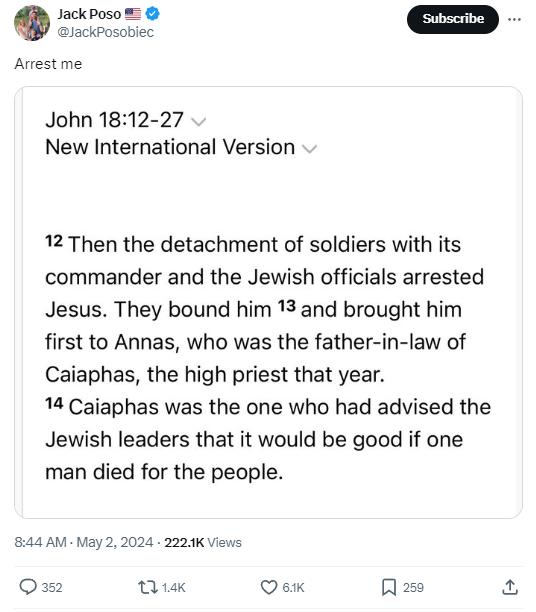Click the repost arrows icon
The width and height of the screenshot is (536, 612).
click(x=148, y=587)
